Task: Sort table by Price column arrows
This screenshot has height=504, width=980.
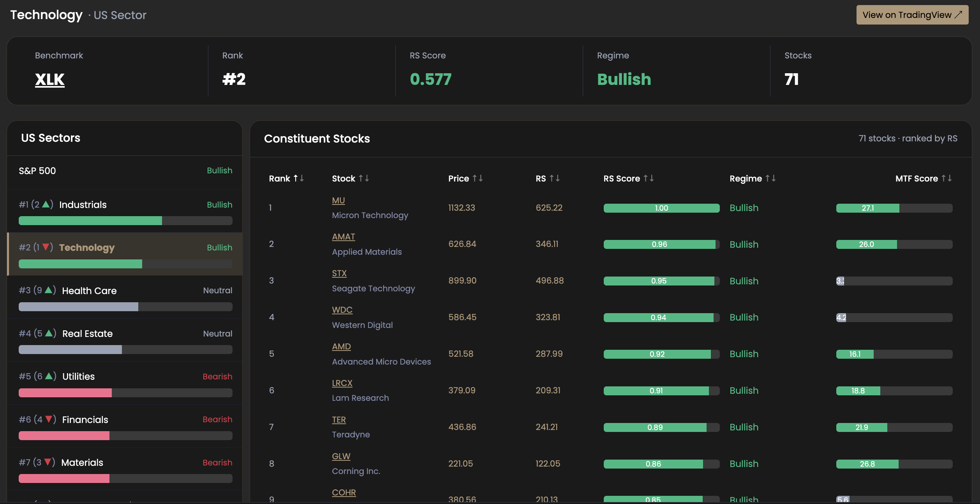Action: (x=478, y=178)
